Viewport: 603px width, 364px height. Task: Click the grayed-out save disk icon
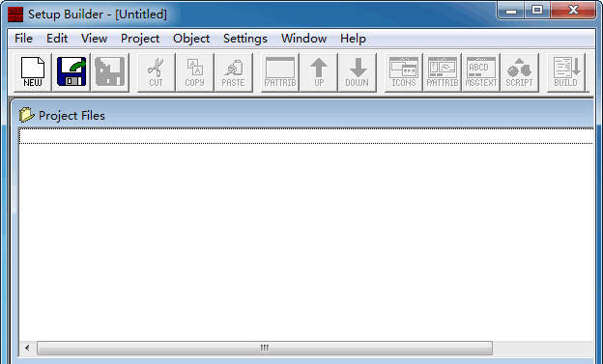[x=110, y=72]
